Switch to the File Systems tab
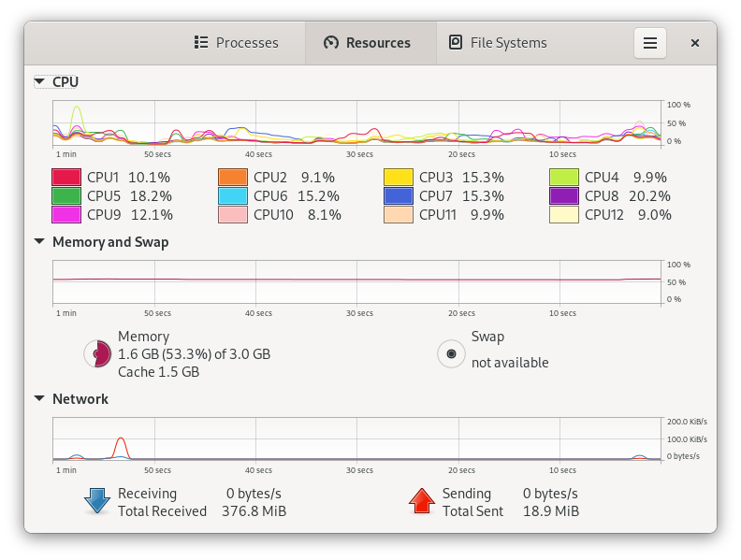Image resolution: width=741 pixels, height=560 pixels. click(498, 43)
